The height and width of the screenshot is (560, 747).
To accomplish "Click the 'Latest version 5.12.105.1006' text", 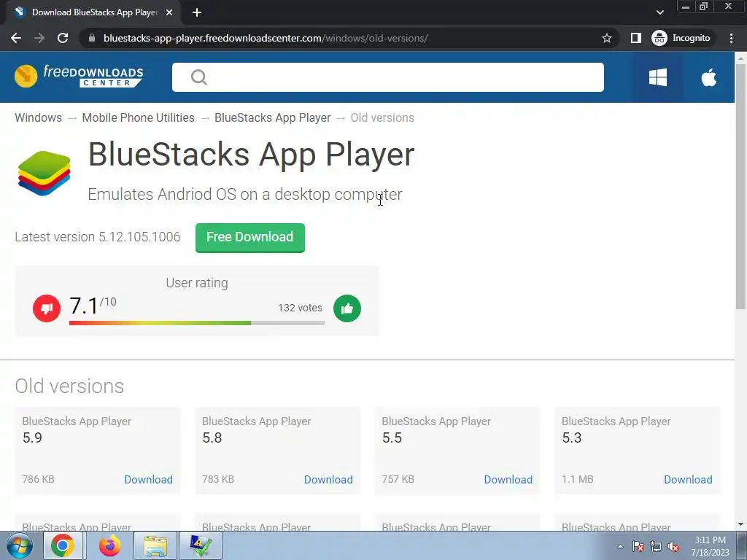I will (97, 237).
